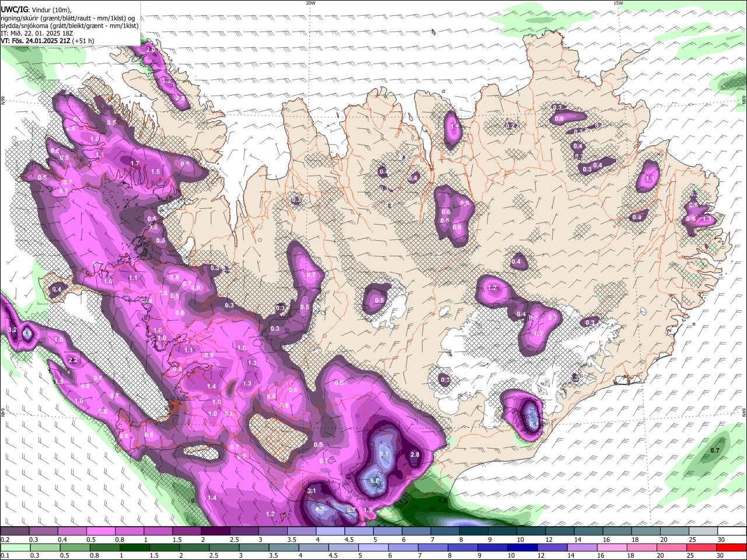Click the darkest green 1 mm rain swatch
This screenshot has height=560, width=747.
pyautogui.click(x=134, y=547)
